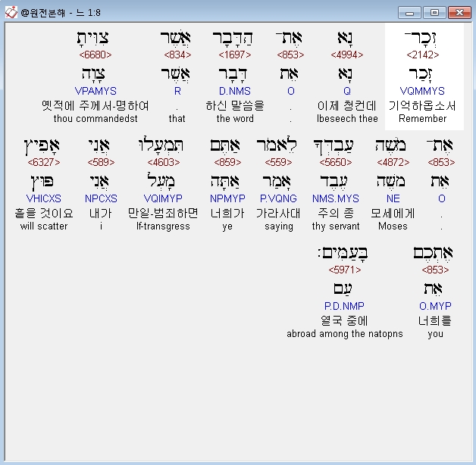The width and height of the screenshot is (476, 465).
Task: Click the Korean gloss '기억하옵소서'
Action: coord(422,105)
